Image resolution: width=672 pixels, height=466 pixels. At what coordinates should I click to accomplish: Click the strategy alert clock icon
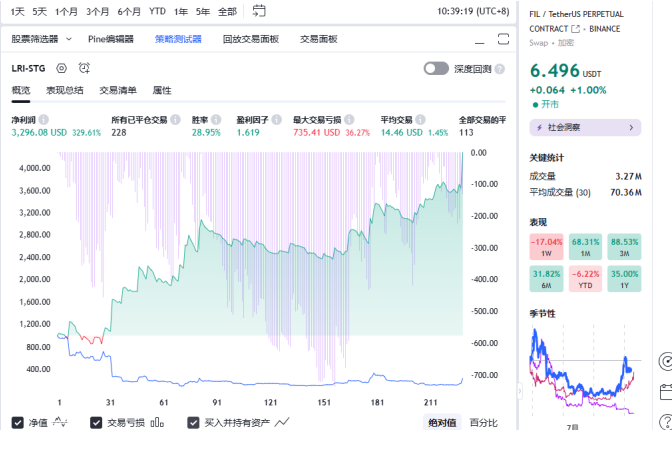(x=84, y=68)
